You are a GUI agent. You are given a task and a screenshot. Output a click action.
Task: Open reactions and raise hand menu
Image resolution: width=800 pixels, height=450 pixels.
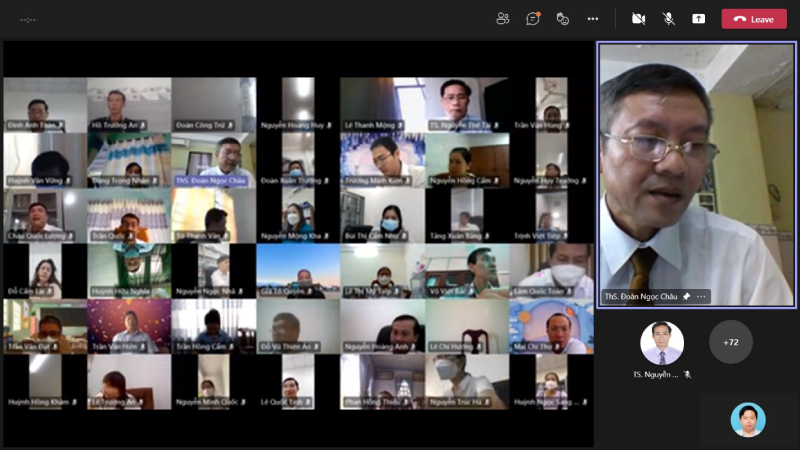563,18
